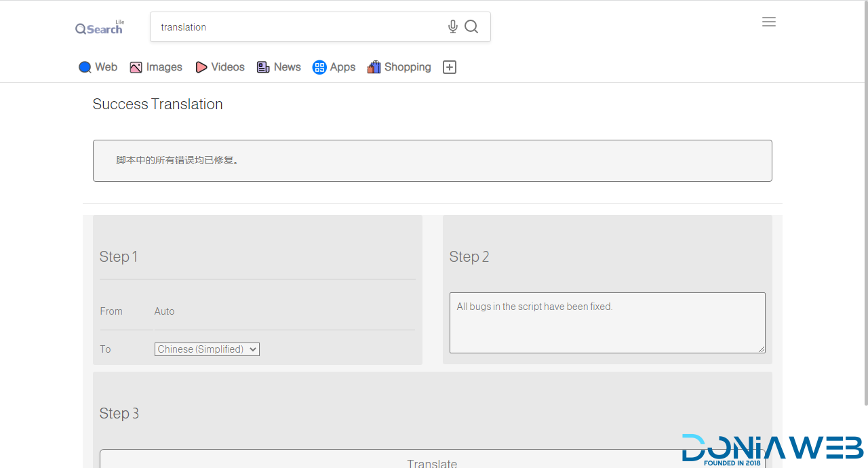Switch to the Images tab label

[x=164, y=67]
